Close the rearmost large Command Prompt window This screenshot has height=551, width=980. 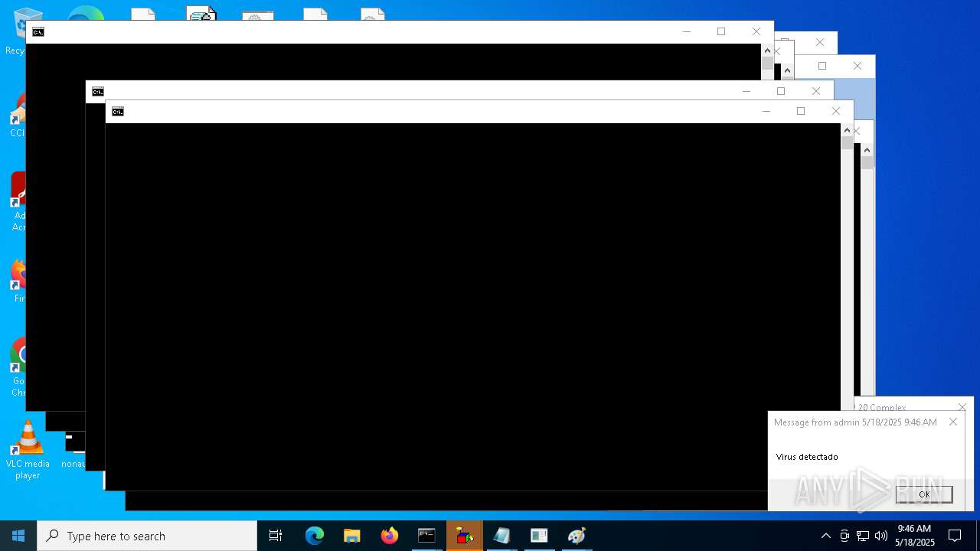[756, 31]
